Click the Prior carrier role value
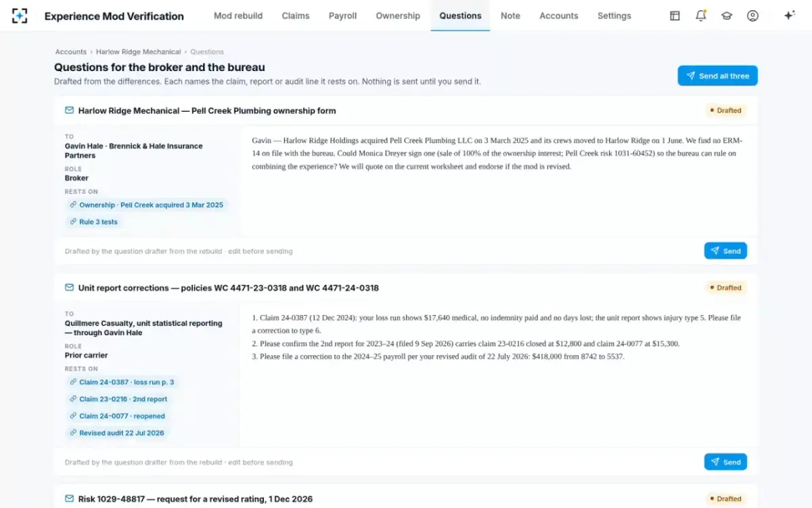This screenshot has height=508, width=812. click(x=87, y=355)
